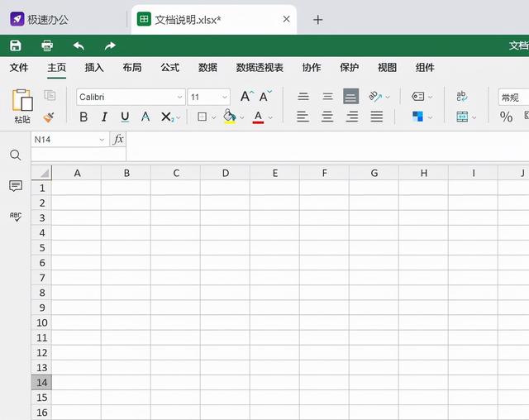Toggle italic formatting

(x=104, y=117)
